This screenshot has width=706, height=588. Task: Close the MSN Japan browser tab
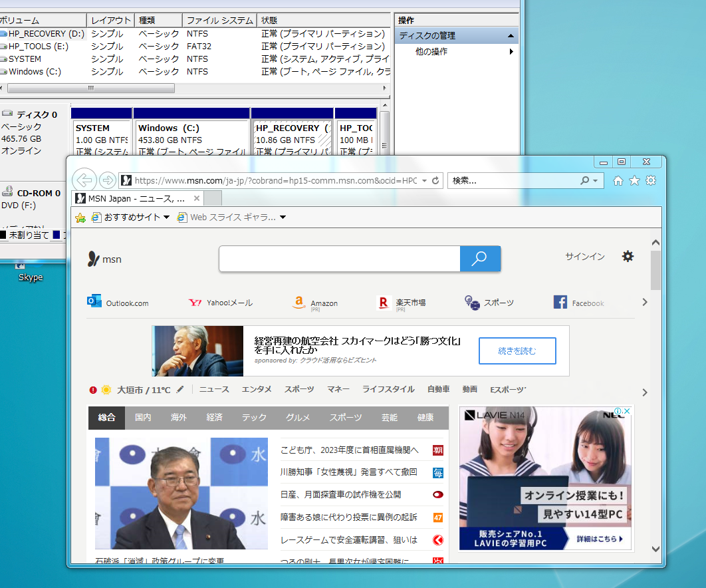[x=196, y=198]
